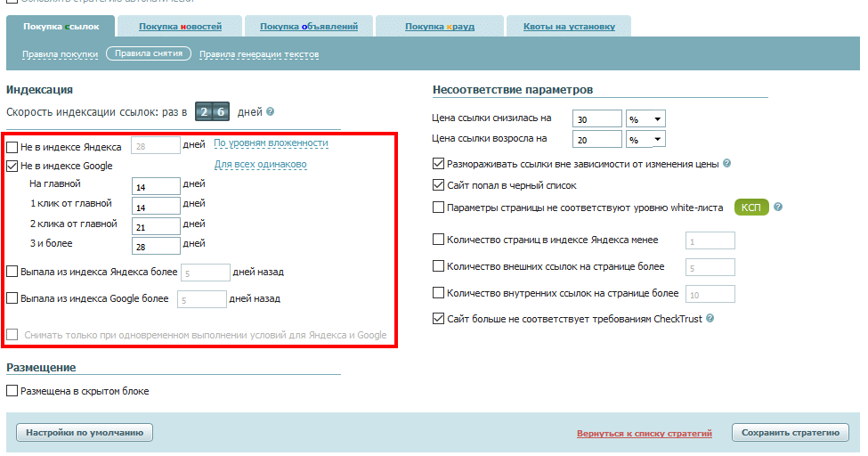This screenshot has width=868, height=456.
Task: Open 'Квоты на установку' tab
Action: (569, 27)
